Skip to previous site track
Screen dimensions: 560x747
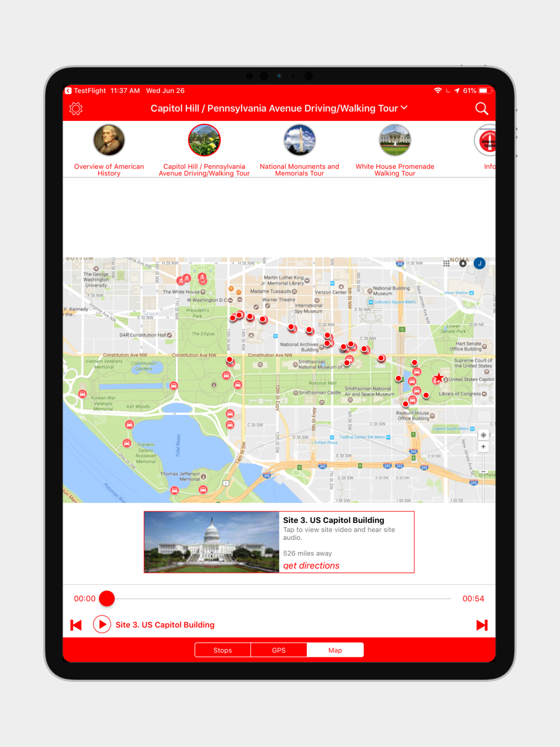point(76,625)
